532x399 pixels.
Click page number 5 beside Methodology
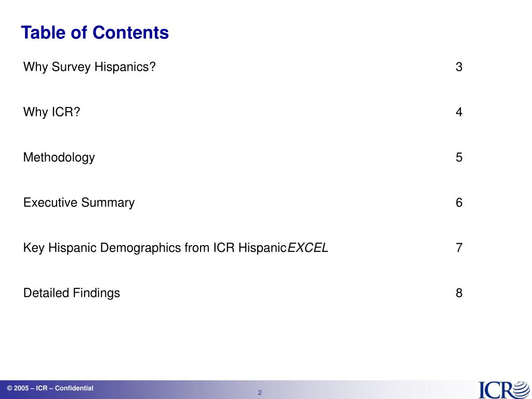[459, 157]
